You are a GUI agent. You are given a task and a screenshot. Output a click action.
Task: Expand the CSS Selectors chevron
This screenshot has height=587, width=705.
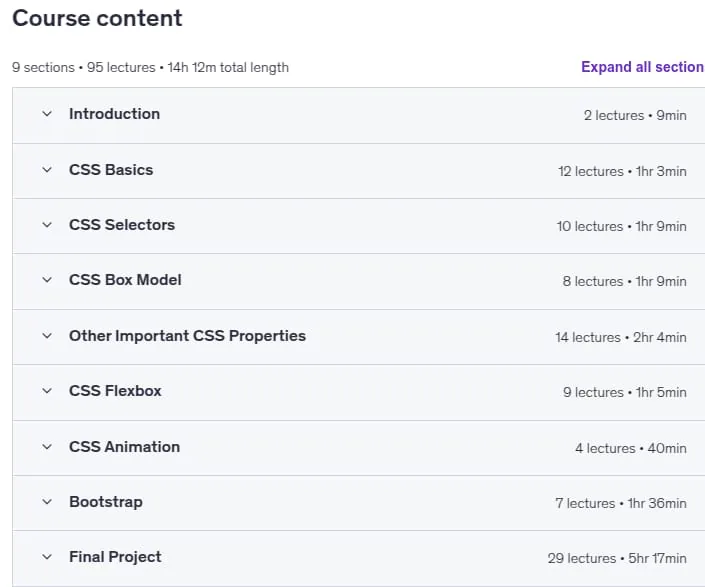point(47,225)
